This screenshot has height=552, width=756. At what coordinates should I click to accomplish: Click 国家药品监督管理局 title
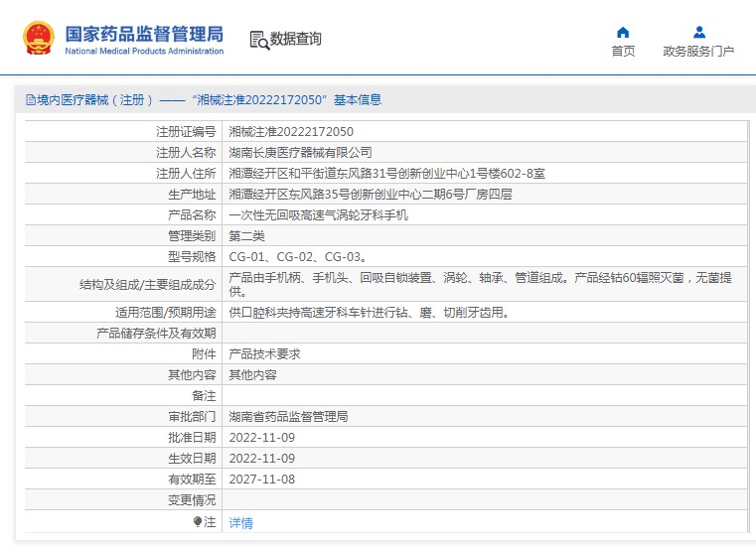[144, 34]
